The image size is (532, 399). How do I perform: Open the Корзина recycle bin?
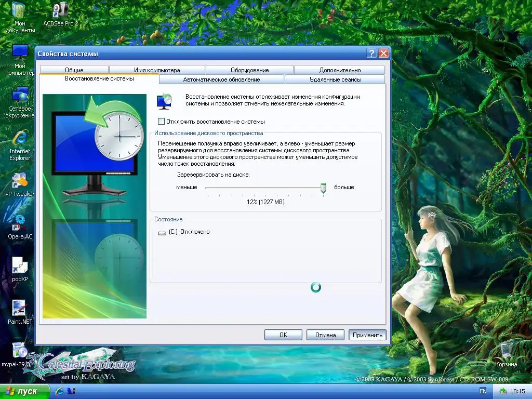(506, 355)
